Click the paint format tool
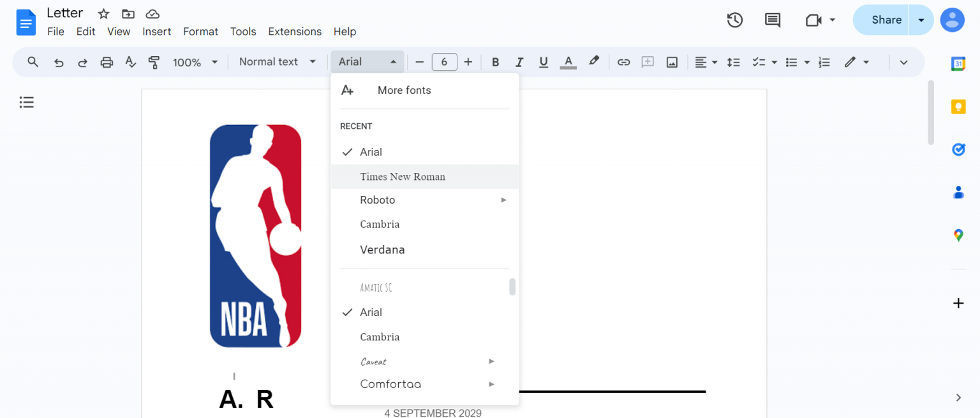 coord(154,62)
